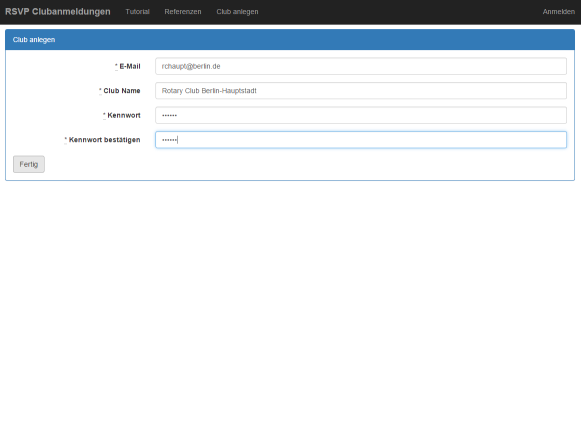The height and width of the screenshot is (440, 581).
Task: Click the Kennwort bestätigen label
Action: pos(104,140)
